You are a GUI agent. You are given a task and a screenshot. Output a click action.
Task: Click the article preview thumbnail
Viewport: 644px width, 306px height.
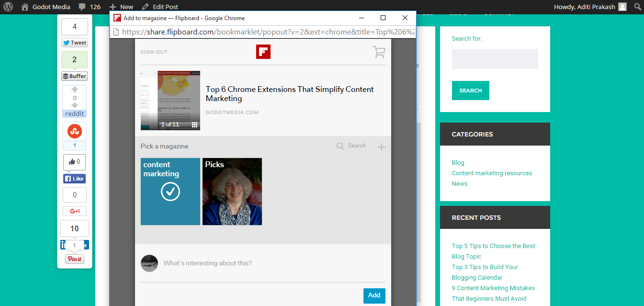point(170,101)
